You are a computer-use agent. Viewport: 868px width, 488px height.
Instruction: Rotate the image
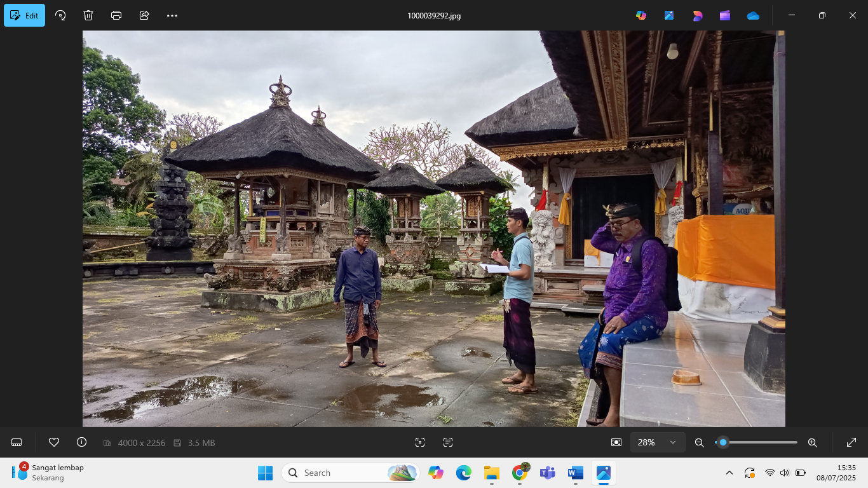tap(60, 15)
